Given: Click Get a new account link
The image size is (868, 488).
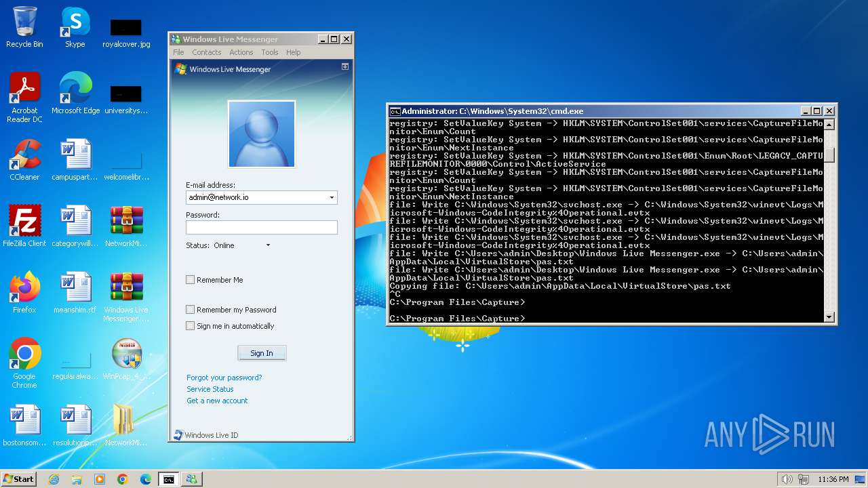Looking at the screenshot, I should pos(217,401).
